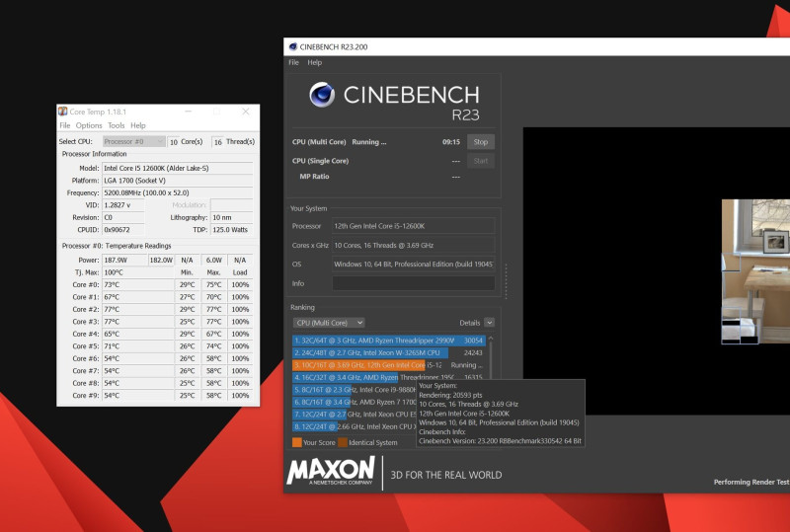The image size is (790, 532).
Task: Close the Core Temp window
Action: pyautogui.click(x=246, y=112)
